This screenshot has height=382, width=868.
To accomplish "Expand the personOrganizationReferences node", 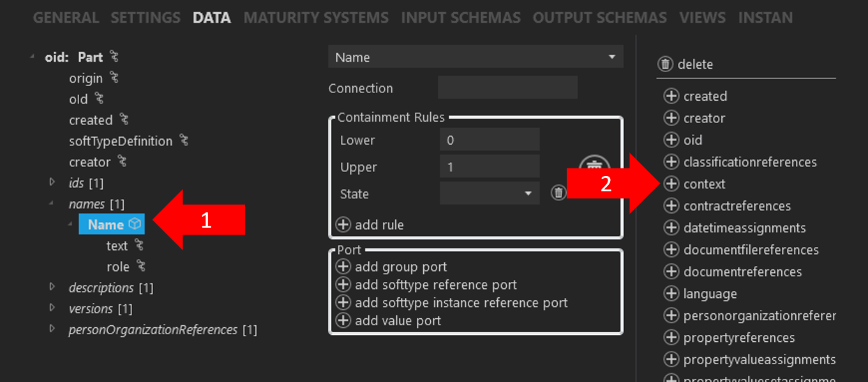I will tap(52, 329).
